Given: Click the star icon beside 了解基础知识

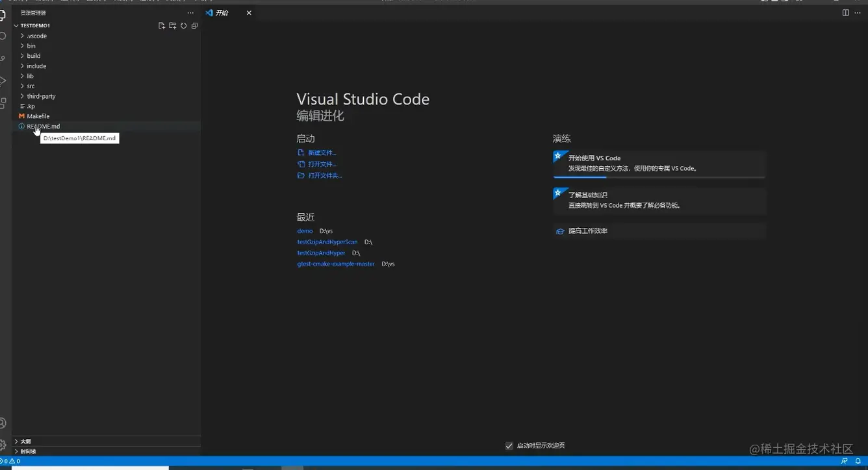Looking at the screenshot, I should coord(557,193).
